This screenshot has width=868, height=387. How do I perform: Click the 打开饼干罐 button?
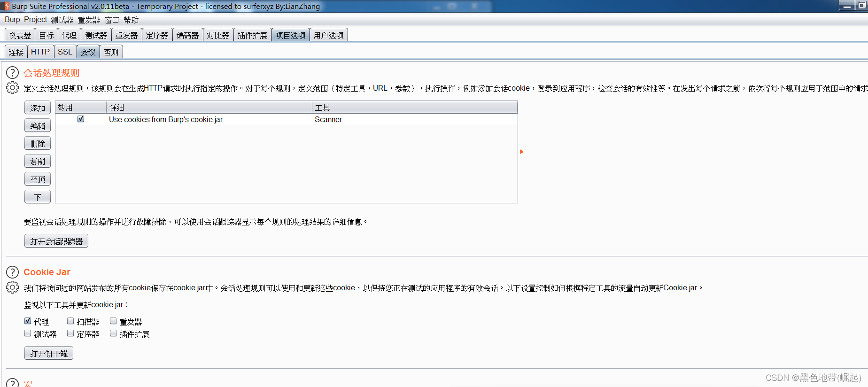pyautogui.click(x=49, y=354)
